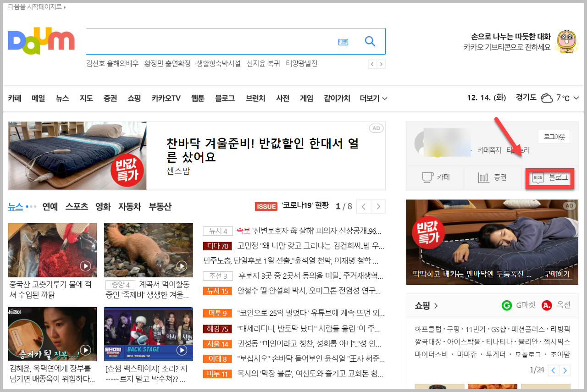
Task: Show next suggested search keywords
Action: click(381, 64)
